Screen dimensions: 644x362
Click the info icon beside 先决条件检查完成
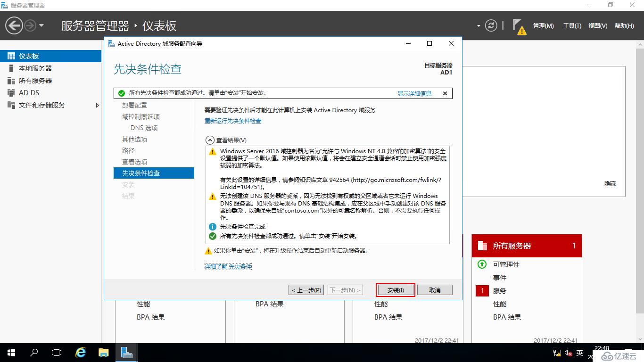(213, 227)
